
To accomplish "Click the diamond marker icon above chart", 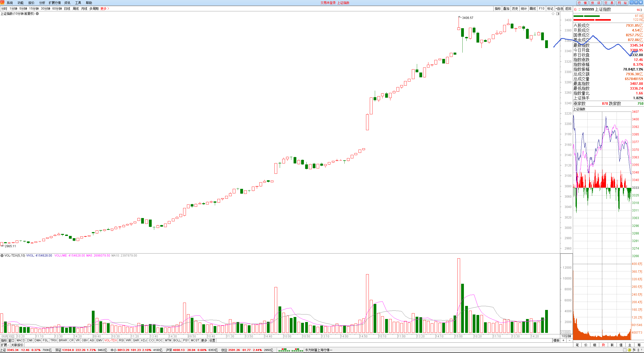I will coord(553,14).
